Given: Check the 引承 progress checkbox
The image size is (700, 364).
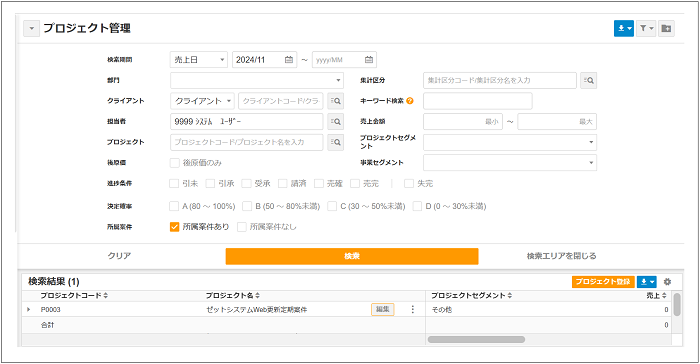Looking at the screenshot, I should [210, 184].
